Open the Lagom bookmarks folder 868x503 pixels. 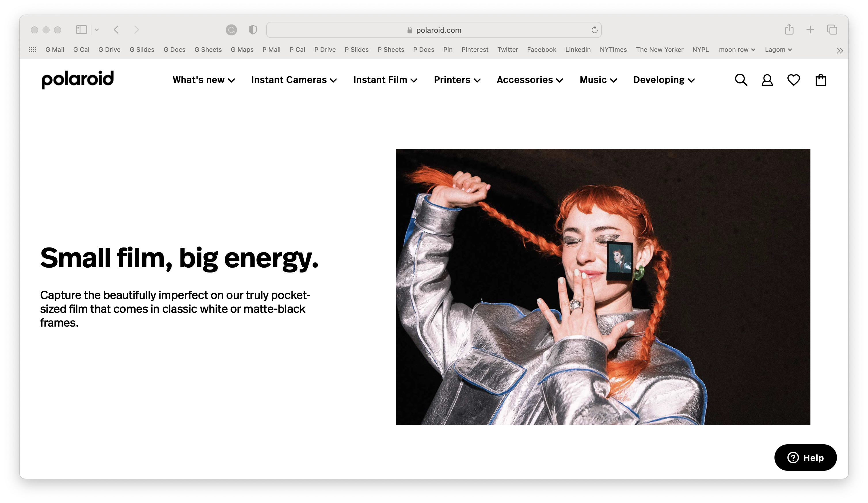(778, 49)
